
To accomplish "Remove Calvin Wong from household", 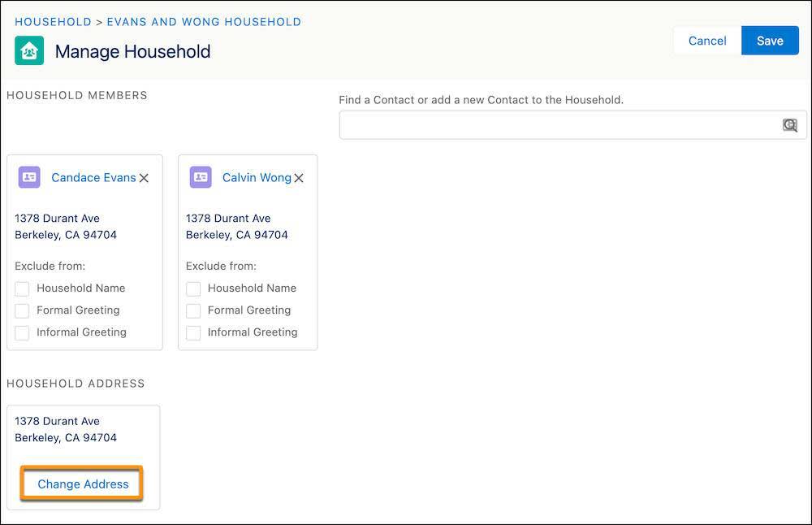I will tap(299, 178).
